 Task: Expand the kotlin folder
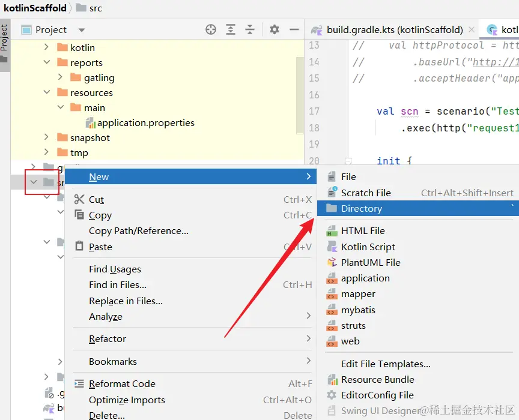(47, 47)
